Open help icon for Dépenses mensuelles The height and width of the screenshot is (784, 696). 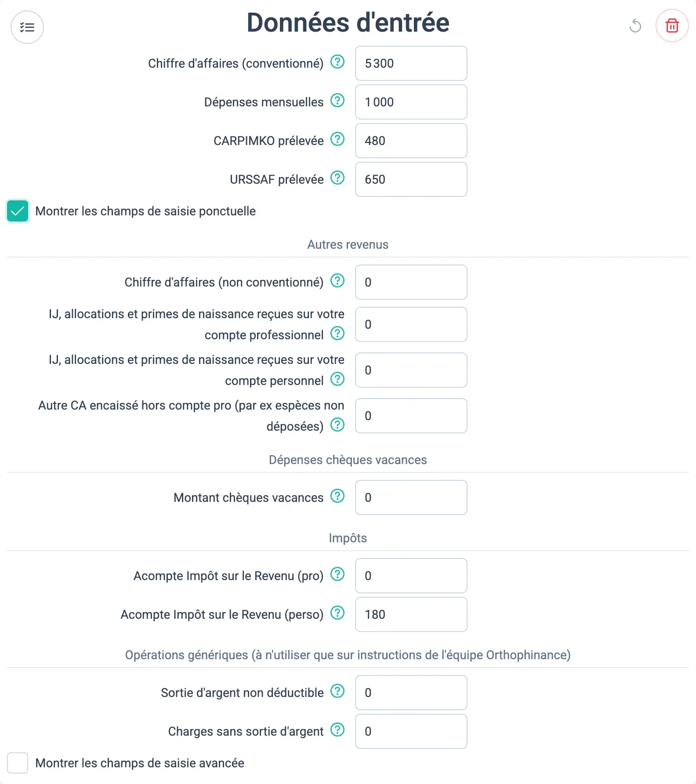click(337, 101)
